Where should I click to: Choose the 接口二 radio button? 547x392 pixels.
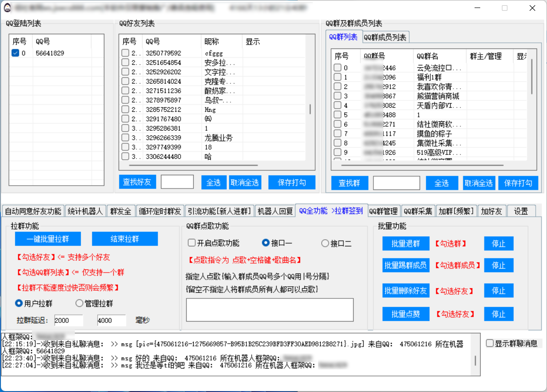(x=325, y=243)
